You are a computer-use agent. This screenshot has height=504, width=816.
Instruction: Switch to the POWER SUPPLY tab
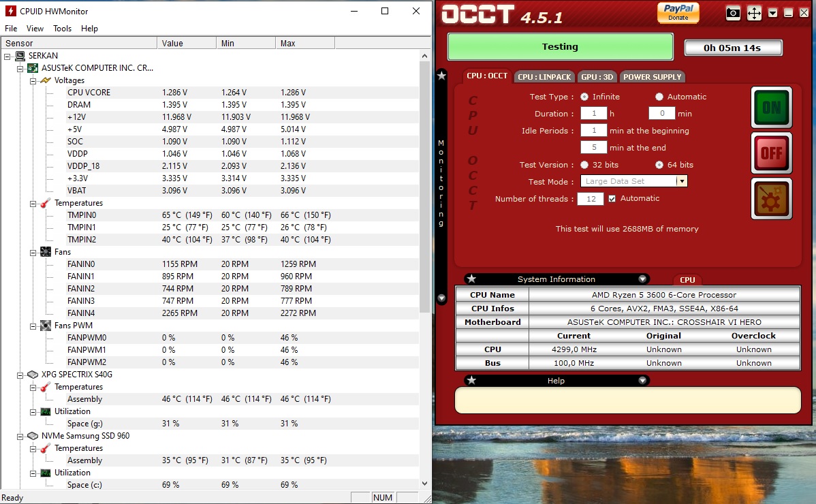652,77
